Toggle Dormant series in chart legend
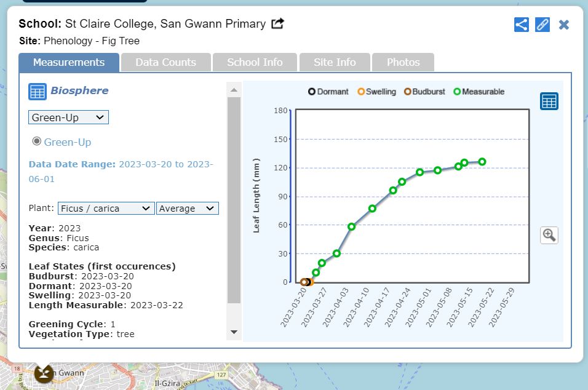The width and height of the screenshot is (588, 390). click(328, 92)
